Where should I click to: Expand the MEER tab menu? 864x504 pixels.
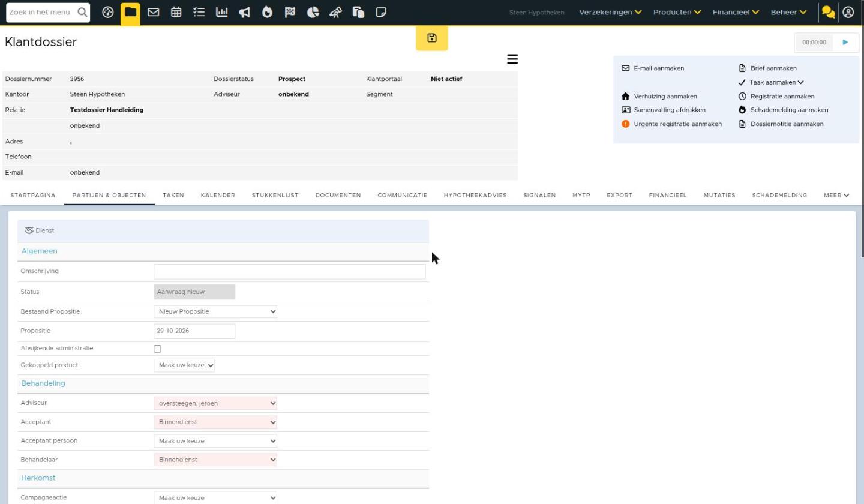pyautogui.click(x=836, y=195)
